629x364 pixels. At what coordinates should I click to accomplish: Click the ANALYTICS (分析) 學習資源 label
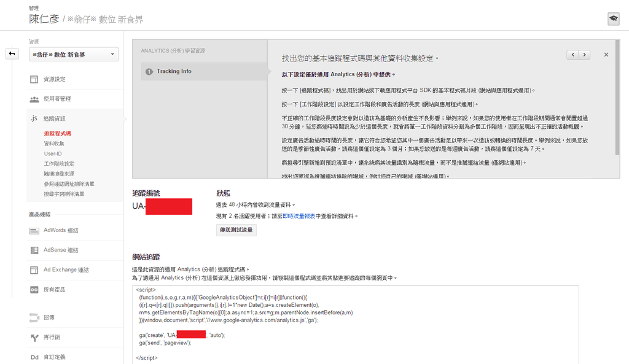pyautogui.click(x=173, y=51)
